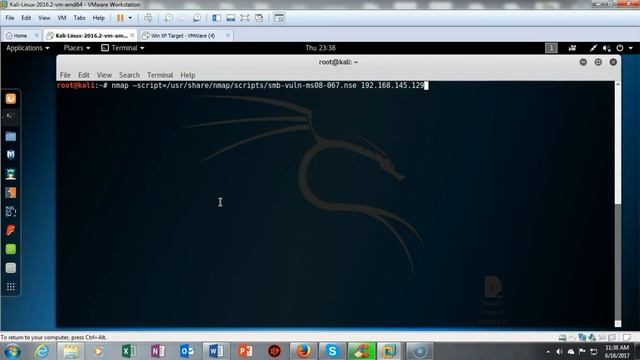Open the Kali Applications menu
The height and width of the screenshot is (360, 640).
[x=28, y=48]
